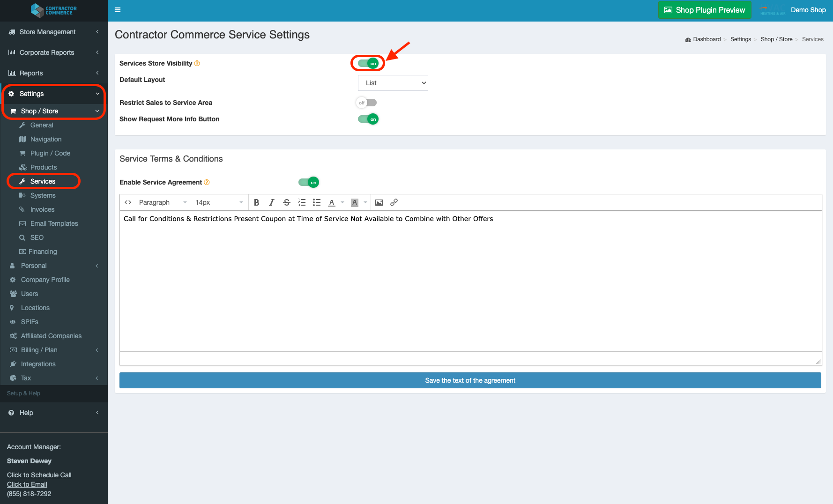Apply strikethrough formatting in editor toolbar
Image resolution: width=833 pixels, height=504 pixels.
point(287,202)
